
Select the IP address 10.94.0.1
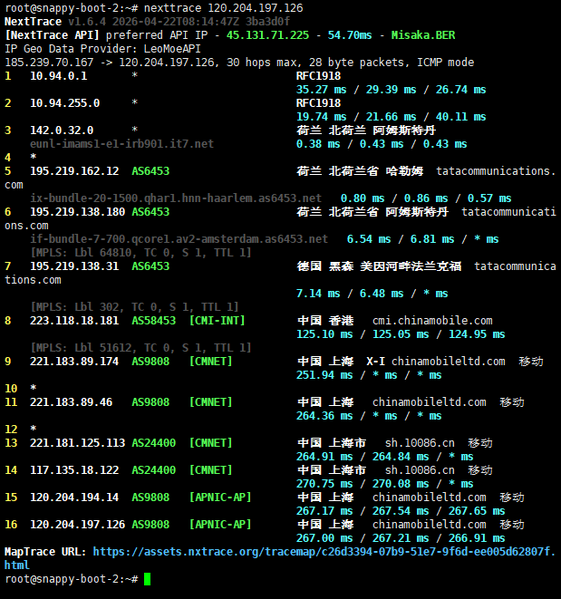[58, 76]
